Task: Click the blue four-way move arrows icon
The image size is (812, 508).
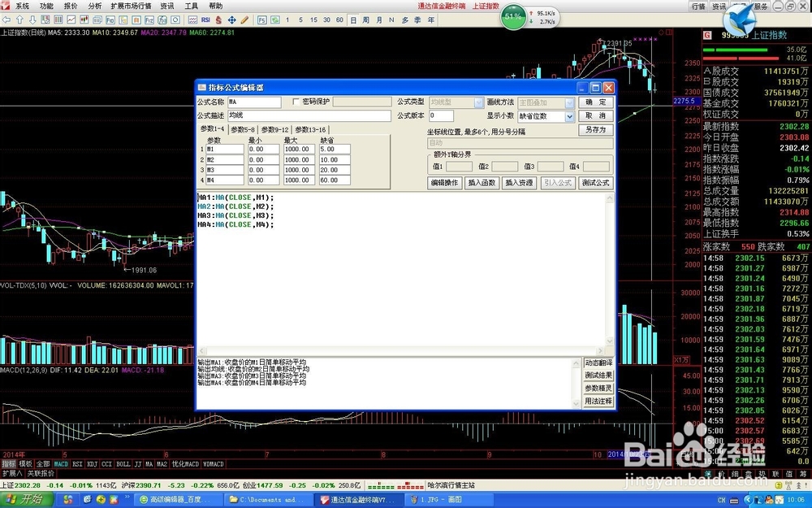Action: pos(231,20)
